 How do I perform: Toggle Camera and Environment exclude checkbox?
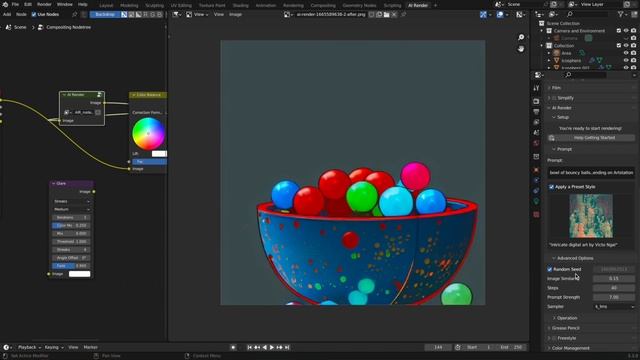click(x=619, y=31)
